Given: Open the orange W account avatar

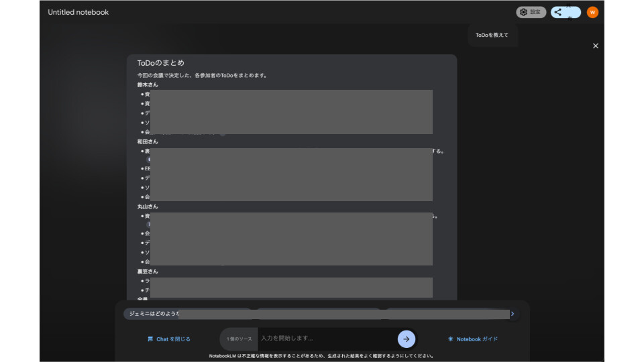Looking at the screenshot, I should (x=592, y=12).
